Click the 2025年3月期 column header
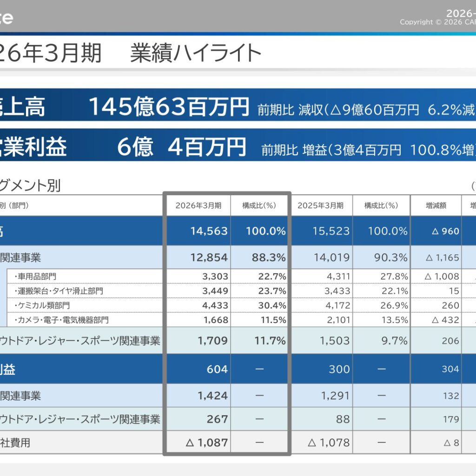This screenshot has width=476, height=476. (x=320, y=205)
